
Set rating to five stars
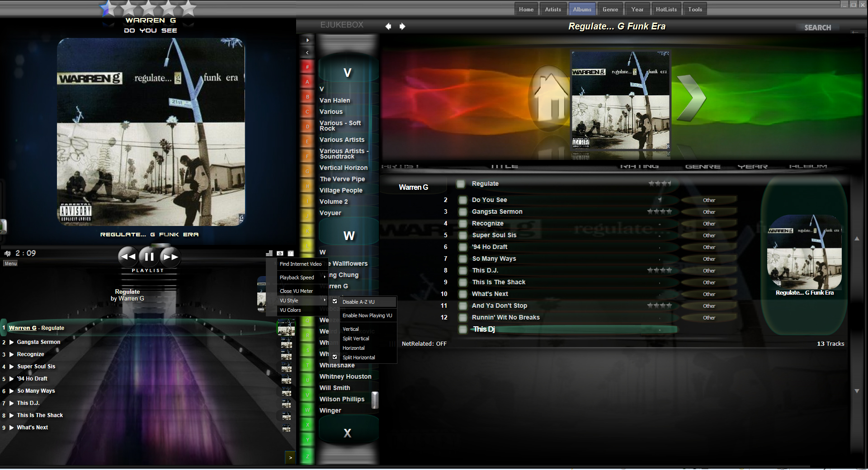click(188, 8)
